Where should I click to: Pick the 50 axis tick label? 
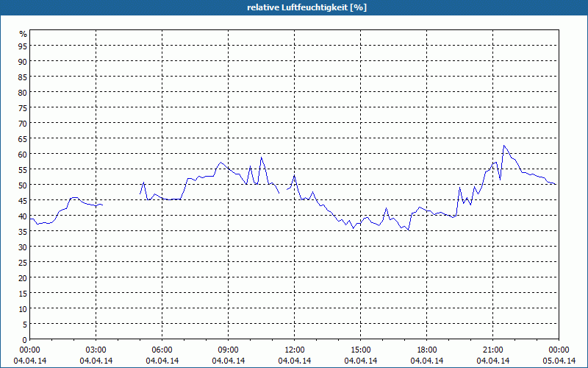point(23,185)
